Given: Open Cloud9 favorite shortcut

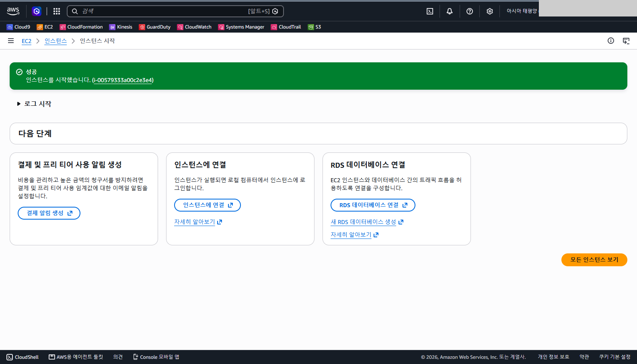Looking at the screenshot, I should point(18,27).
